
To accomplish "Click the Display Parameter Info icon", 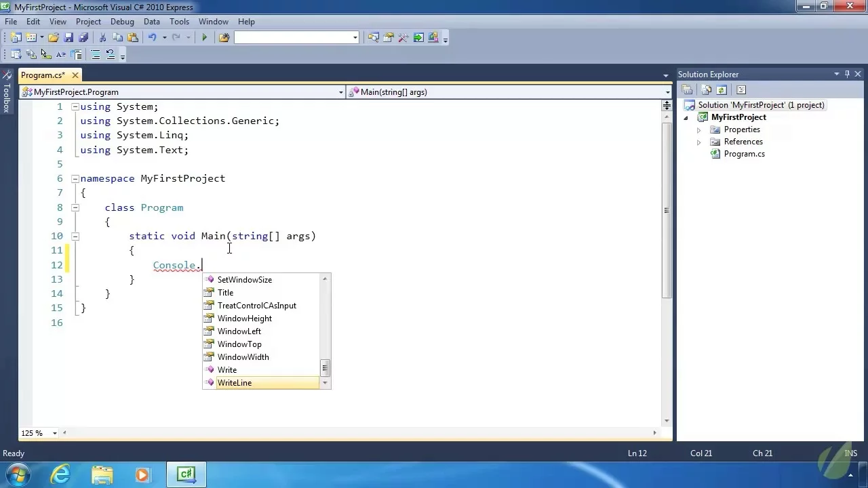I will [x=31, y=55].
